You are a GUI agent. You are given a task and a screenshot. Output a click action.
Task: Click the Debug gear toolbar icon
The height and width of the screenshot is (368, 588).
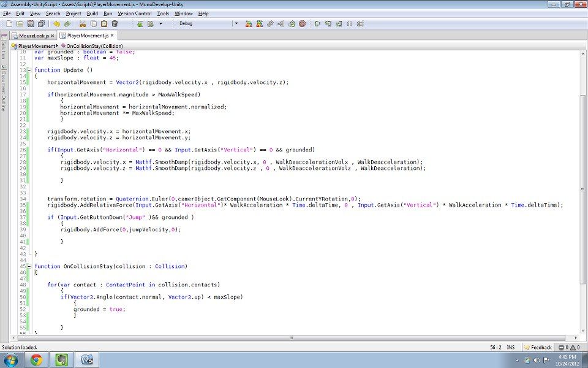tap(292, 24)
